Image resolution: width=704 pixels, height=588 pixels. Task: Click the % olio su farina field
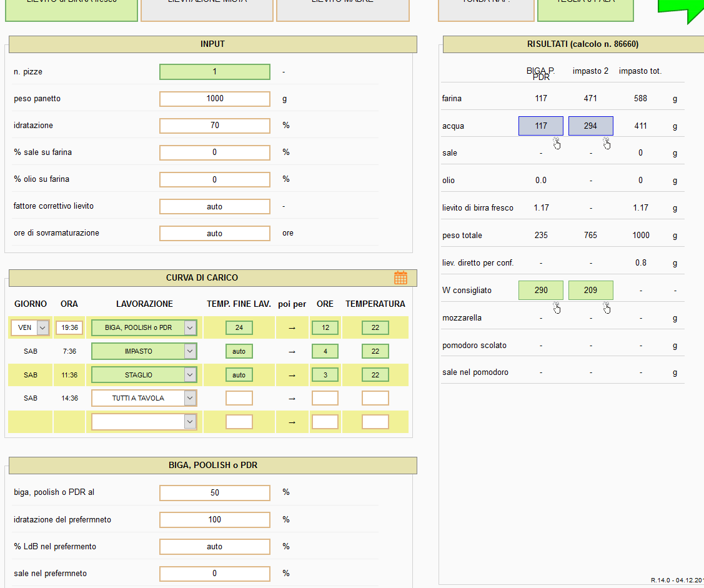click(215, 180)
